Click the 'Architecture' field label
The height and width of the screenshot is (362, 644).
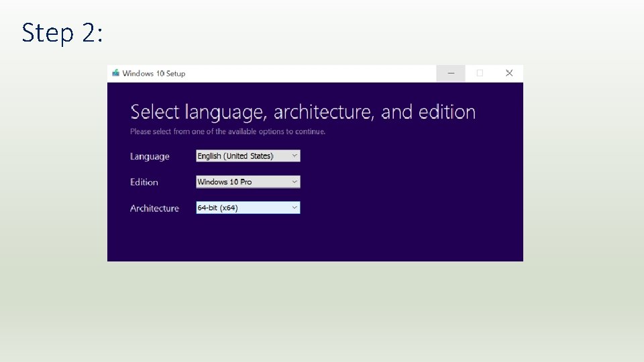pyautogui.click(x=154, y=208)
